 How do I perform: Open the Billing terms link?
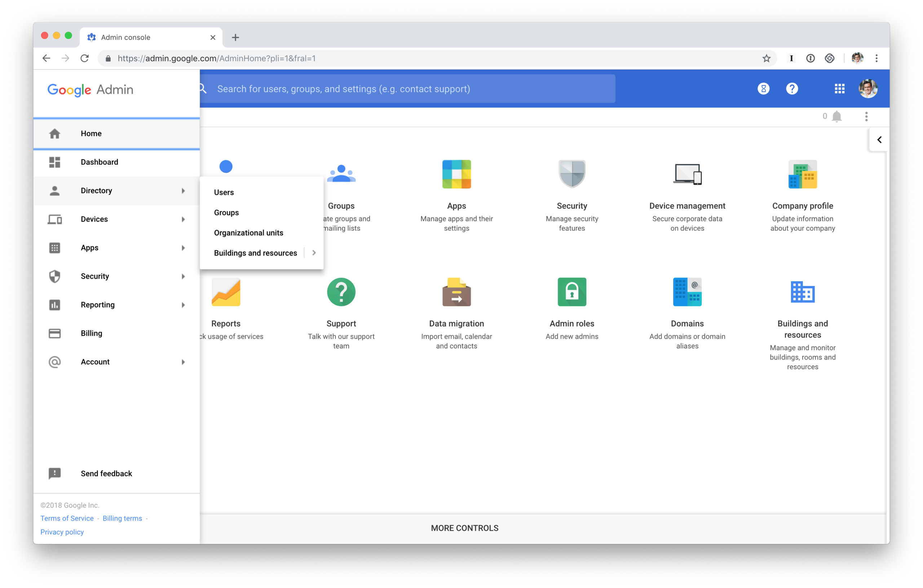click(x=122, y=518)
